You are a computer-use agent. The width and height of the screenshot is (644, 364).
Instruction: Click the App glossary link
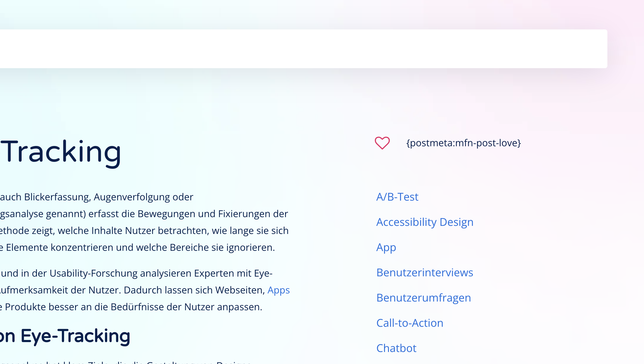pos(386,247)
